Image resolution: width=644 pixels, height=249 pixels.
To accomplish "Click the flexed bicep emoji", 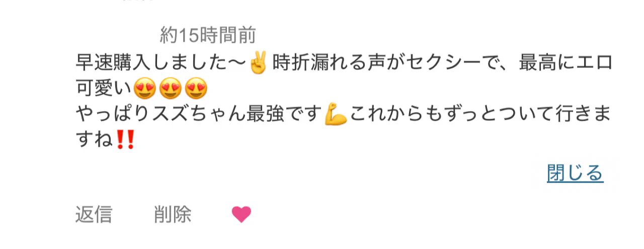I will (336, 116).
